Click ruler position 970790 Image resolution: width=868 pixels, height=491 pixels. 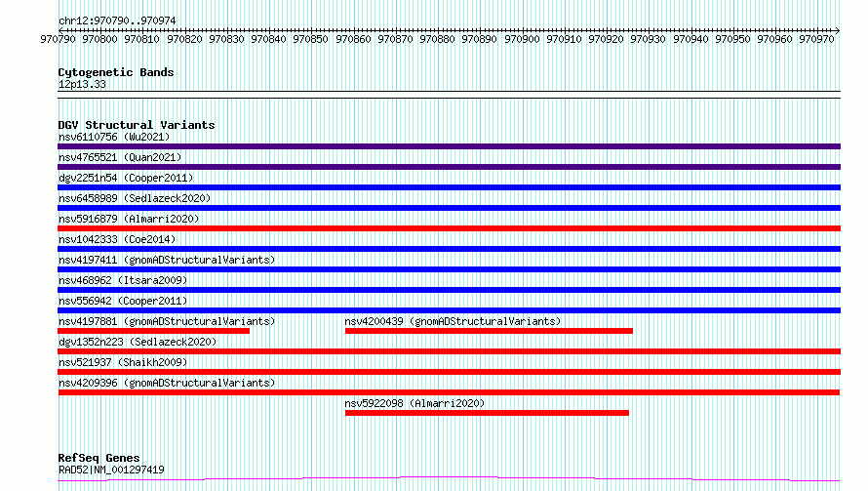[59, 39]
